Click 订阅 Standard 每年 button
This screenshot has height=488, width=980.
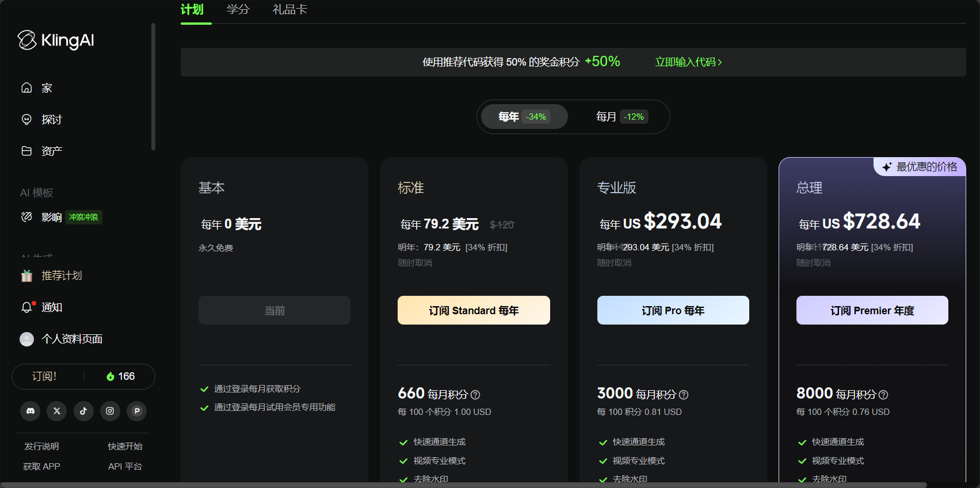474,310
